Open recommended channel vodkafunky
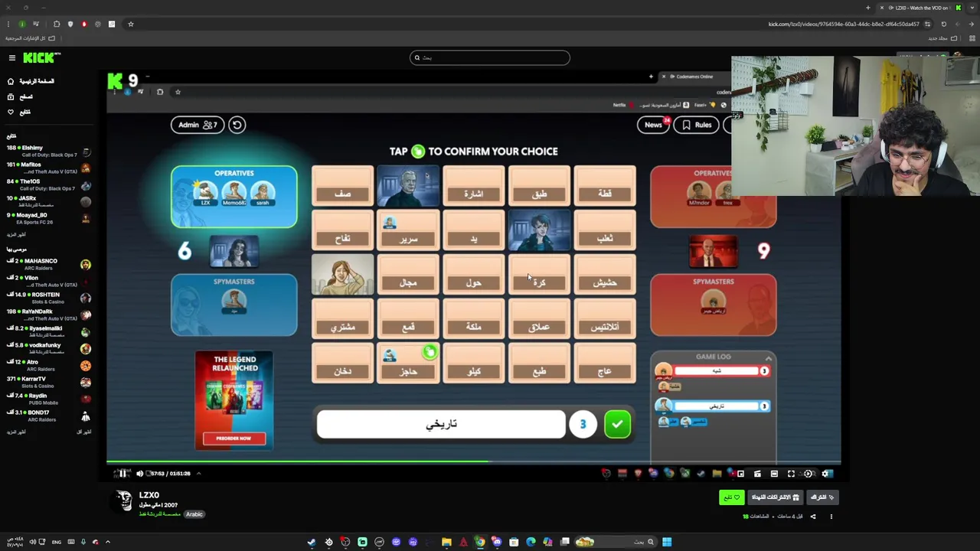Image resolution: width=980 pixels, height=551 pixels. click(x=47, y=348)
